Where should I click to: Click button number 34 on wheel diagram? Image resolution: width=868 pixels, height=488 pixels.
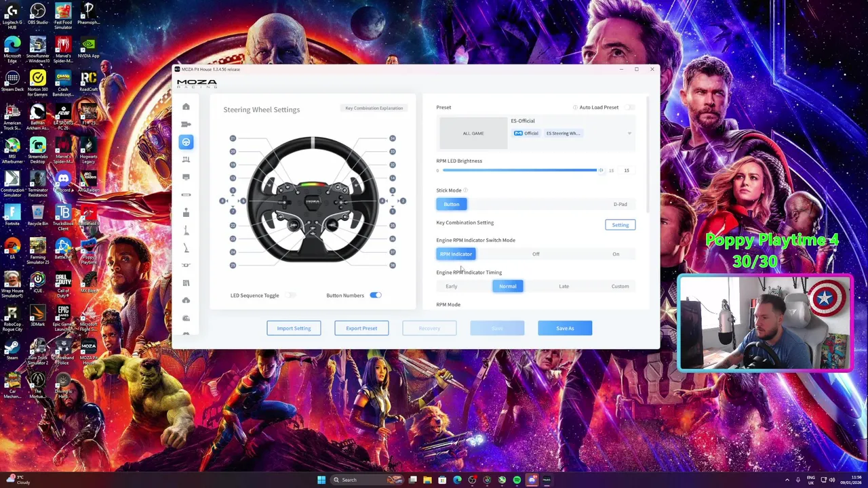(393, 138)
